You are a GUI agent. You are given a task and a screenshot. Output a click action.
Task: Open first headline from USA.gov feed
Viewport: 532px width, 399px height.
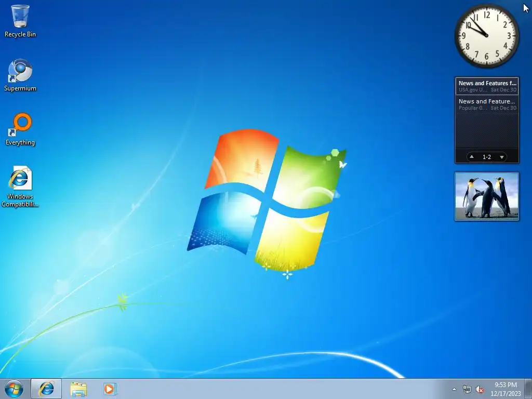pos(487,86)
